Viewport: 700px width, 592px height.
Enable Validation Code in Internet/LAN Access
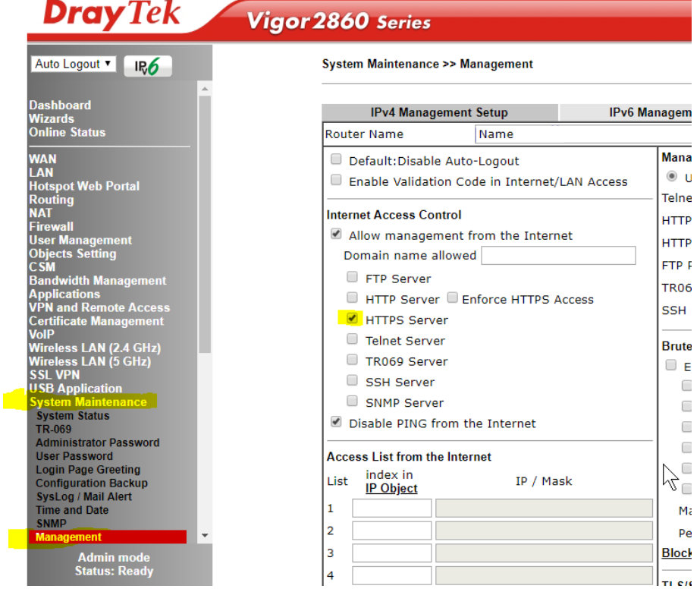pyautogui.click(x=336, y=180)
